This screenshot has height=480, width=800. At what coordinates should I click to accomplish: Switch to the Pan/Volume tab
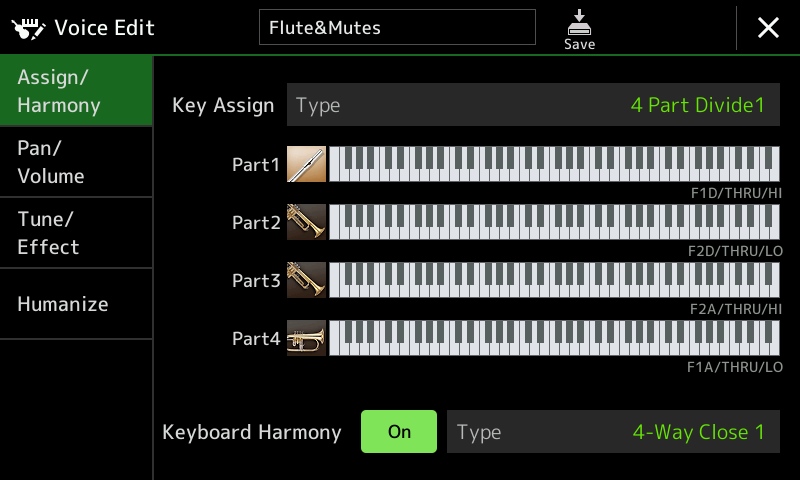coord(76,162)
